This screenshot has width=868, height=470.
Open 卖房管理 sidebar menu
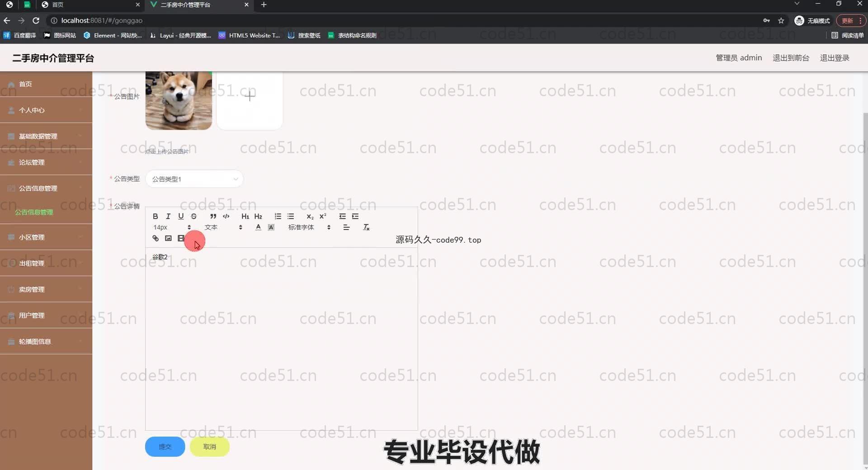(x=46, y=289)
